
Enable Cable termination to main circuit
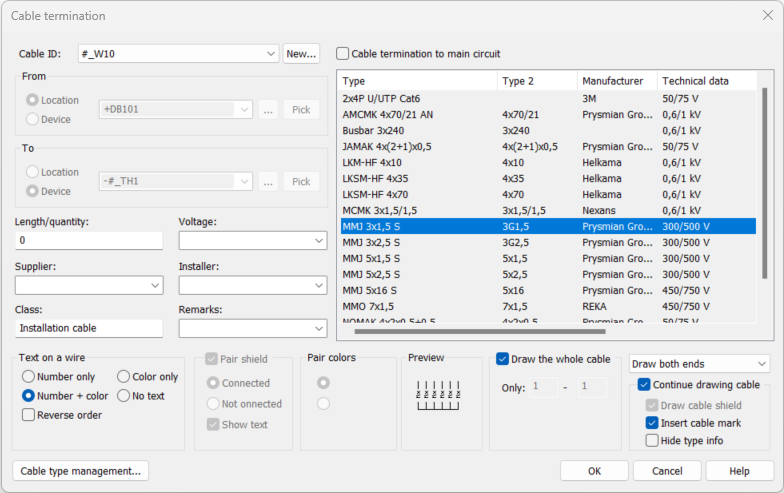pyautogui.click(x=344, y=54)
